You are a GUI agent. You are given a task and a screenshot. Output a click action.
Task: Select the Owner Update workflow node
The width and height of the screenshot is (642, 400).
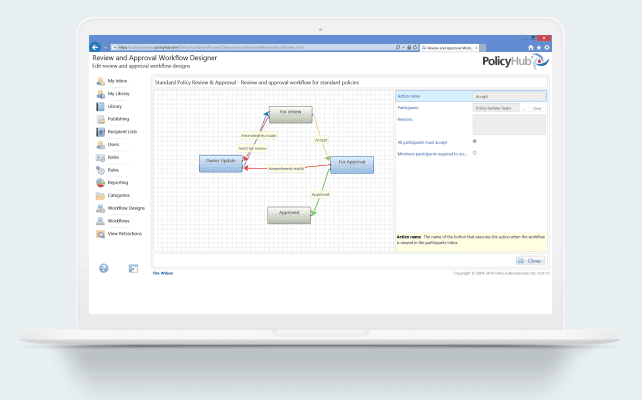(x=220, y=163)
